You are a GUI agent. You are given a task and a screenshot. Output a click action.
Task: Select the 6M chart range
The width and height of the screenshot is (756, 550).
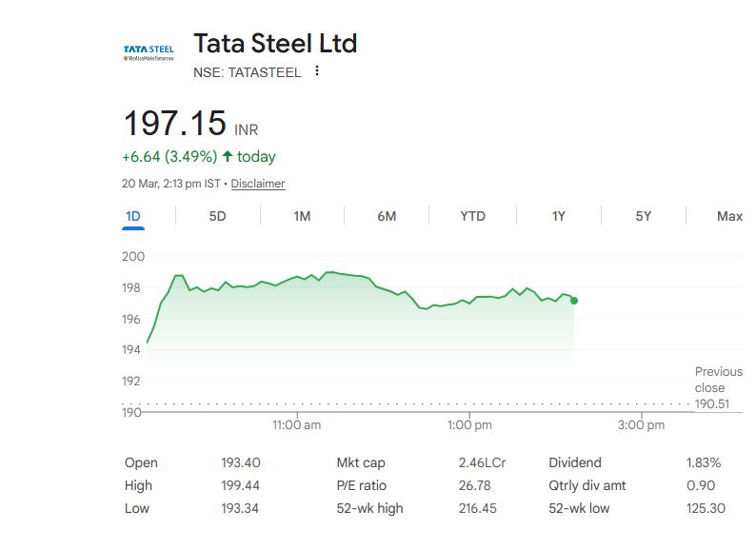(x=387, y=216)
